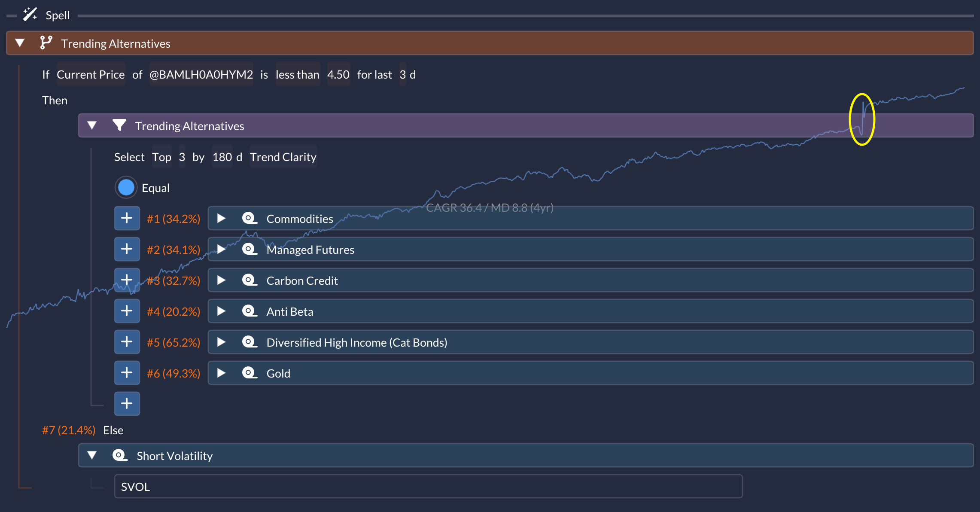Viewport: 980px width, 512px height.
Task: Open the 'less than' comparison dropdown
Action: click(x=297, y=75)
